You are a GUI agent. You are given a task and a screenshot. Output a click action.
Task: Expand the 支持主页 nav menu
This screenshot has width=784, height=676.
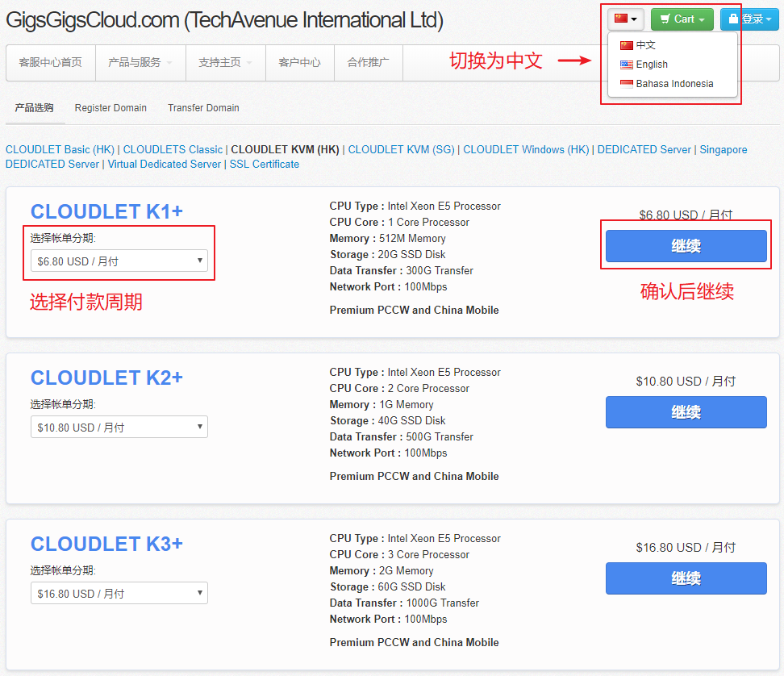226,62
